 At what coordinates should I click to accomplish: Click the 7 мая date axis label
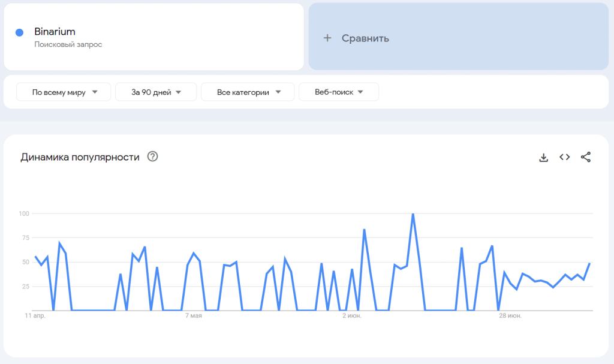pos(194,315)
